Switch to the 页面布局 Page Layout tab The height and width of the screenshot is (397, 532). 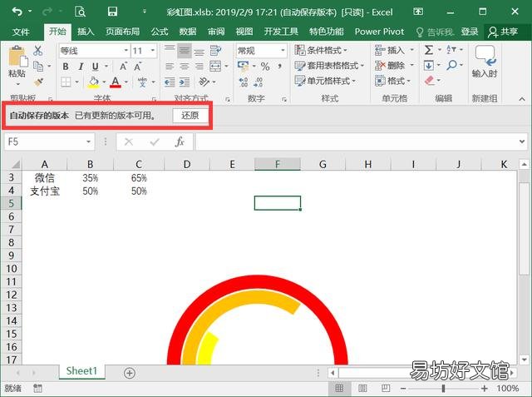122,32
